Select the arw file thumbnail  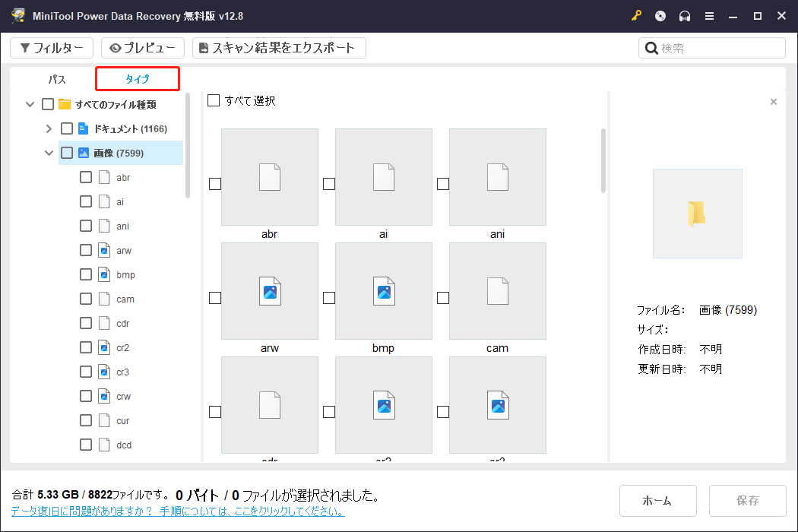click(x=269, y=290)
